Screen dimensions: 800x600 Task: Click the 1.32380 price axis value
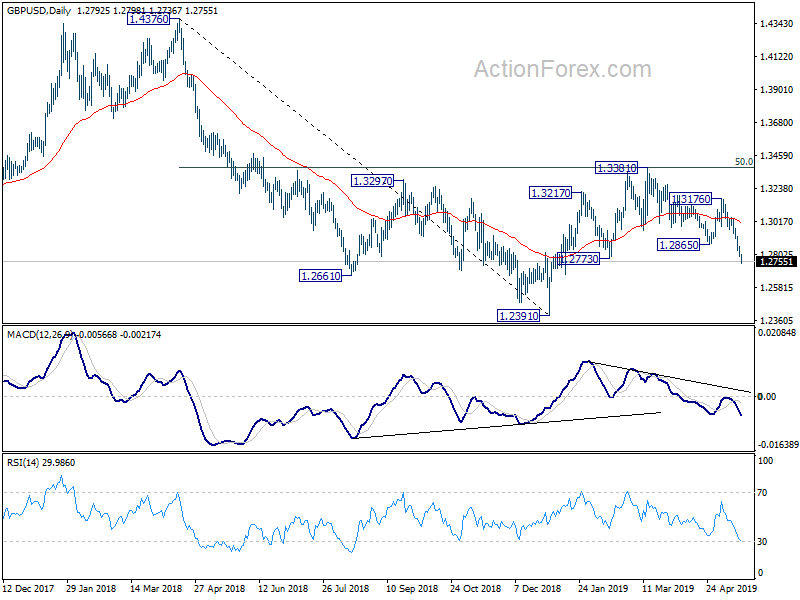[x=777, y=188]
